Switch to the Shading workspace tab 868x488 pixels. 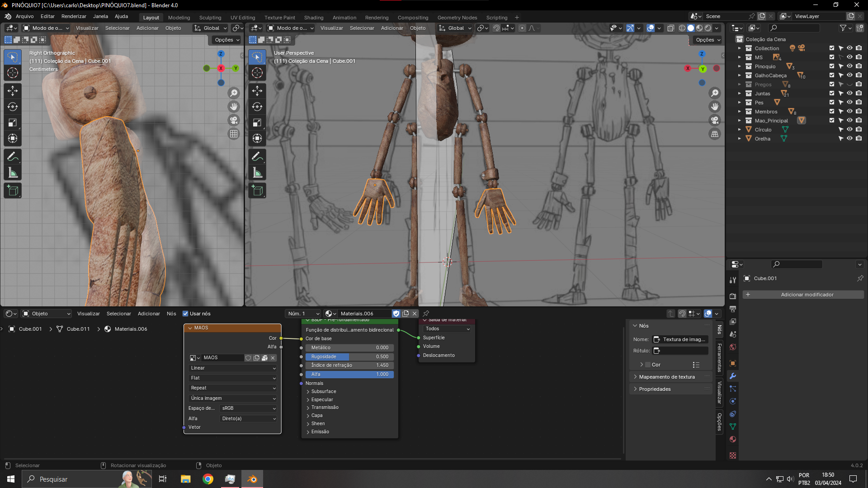pyautogui.click(x=313, y=18)
